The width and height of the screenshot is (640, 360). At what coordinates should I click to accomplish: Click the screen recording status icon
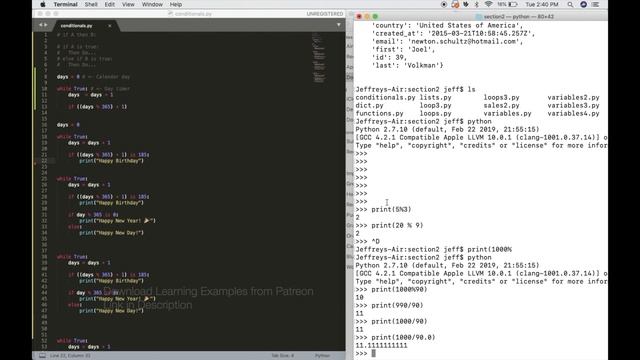tap(444, 4)
